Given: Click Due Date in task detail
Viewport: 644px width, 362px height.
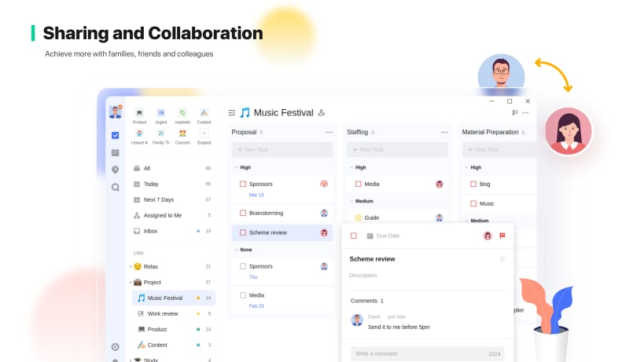Looking at the screenshot, I should 388,236.
